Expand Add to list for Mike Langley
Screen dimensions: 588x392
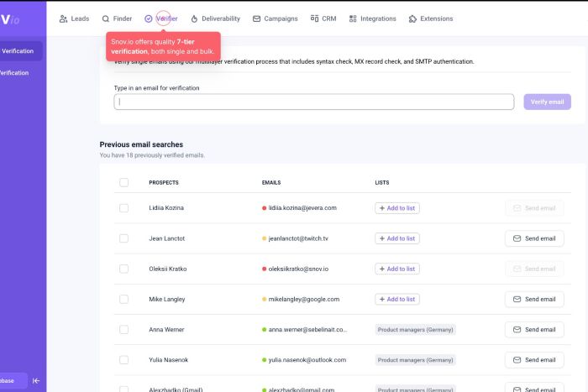[x=397, y=299]
